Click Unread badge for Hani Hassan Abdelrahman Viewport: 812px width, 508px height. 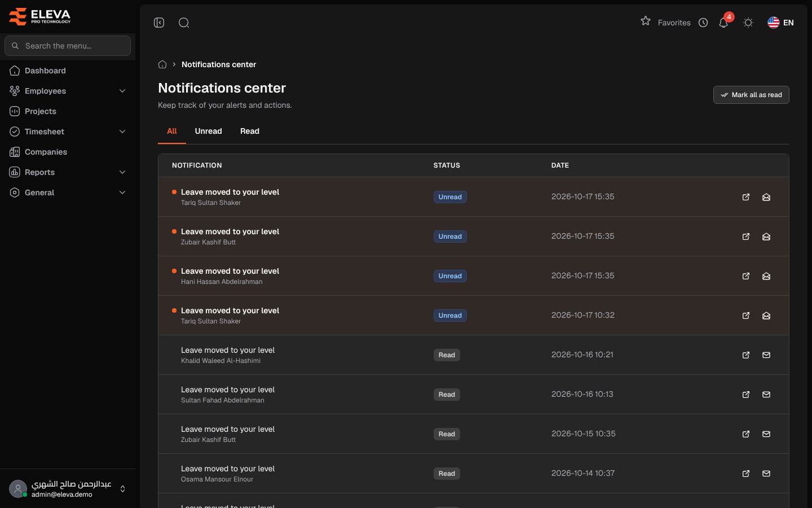pos(450,276)
